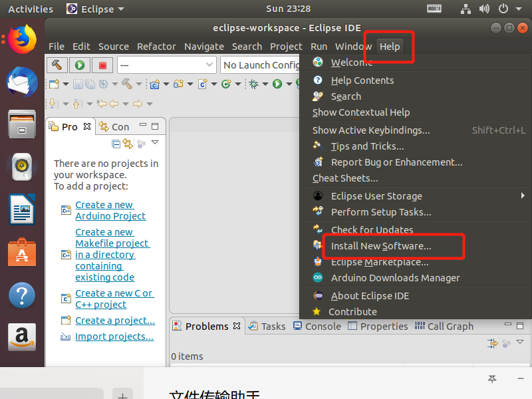Viewport: 532px width, 399px height.
Task: Choose Install New Software... entry
Action: click(415, 246)
